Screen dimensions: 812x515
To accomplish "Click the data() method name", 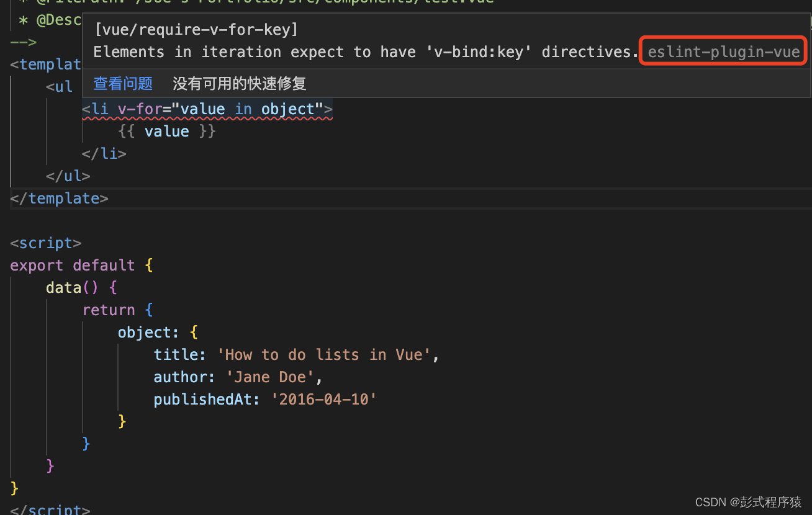I will (63, 288).
